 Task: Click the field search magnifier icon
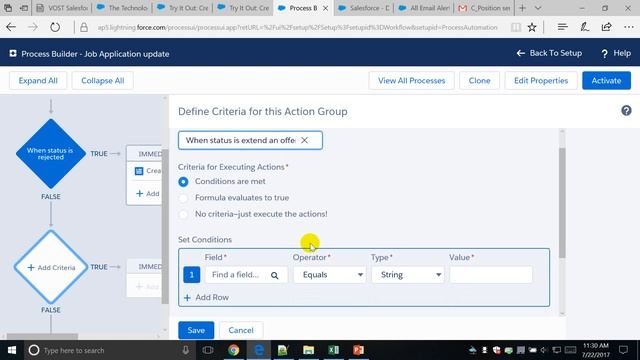(275, 276)
